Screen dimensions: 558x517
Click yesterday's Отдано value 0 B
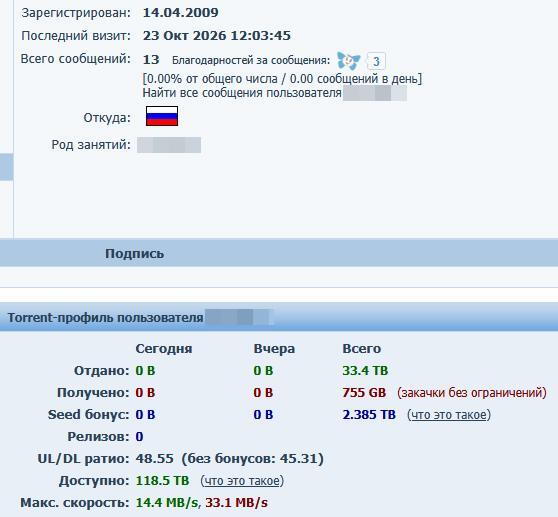tap(263, 371)
